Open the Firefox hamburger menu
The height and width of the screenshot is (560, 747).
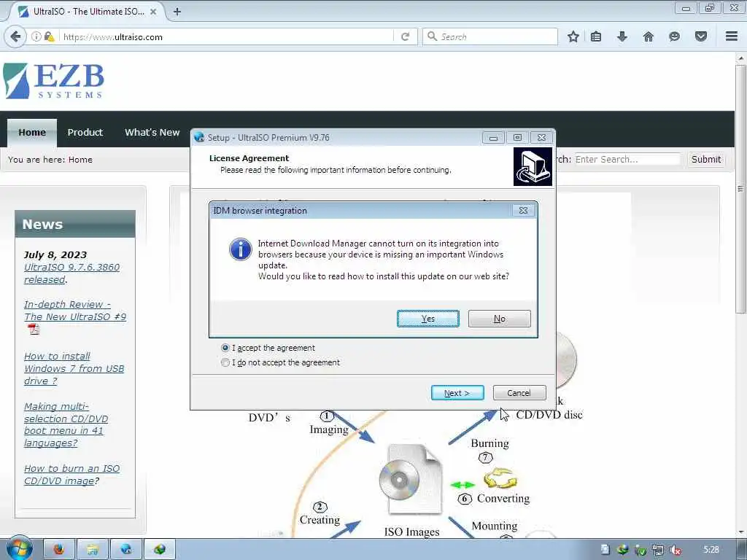pos(732,36)
